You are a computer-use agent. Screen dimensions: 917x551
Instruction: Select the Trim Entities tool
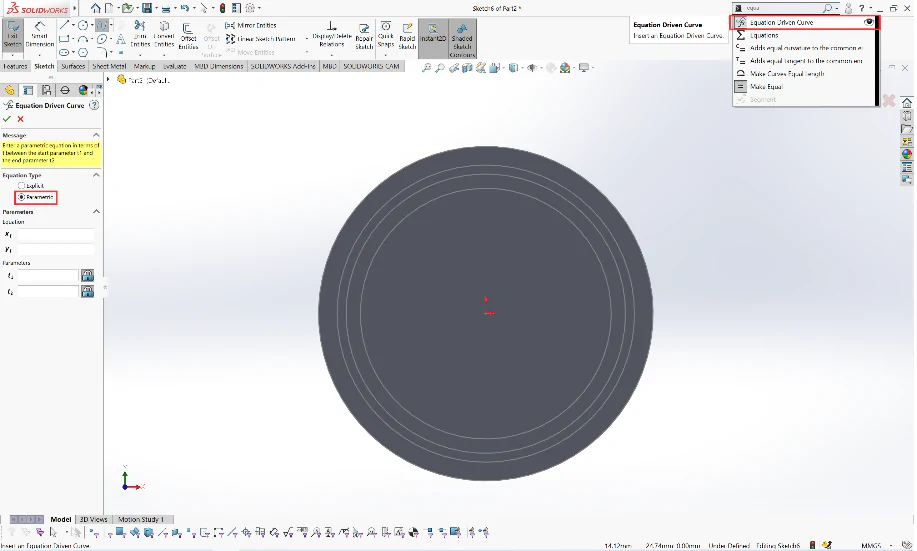point(140,34)
